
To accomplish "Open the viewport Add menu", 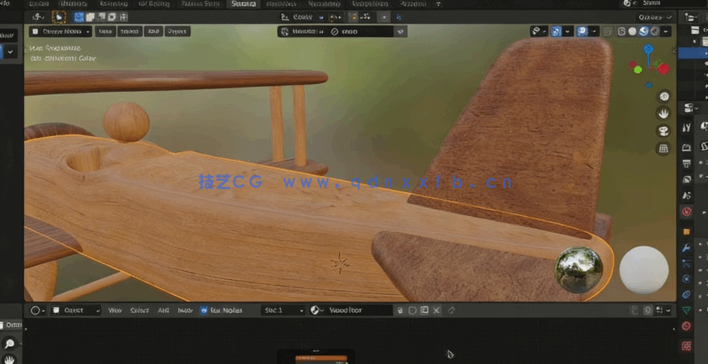I will pos(153,31).
